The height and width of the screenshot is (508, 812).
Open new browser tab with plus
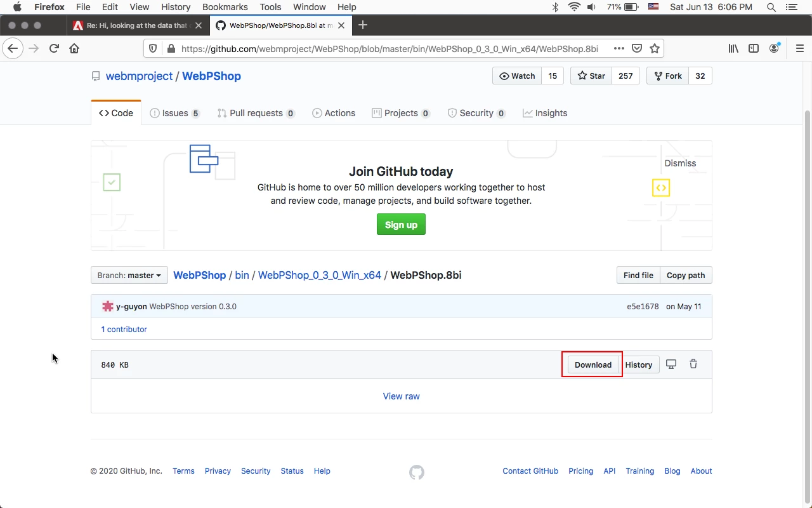363,25
